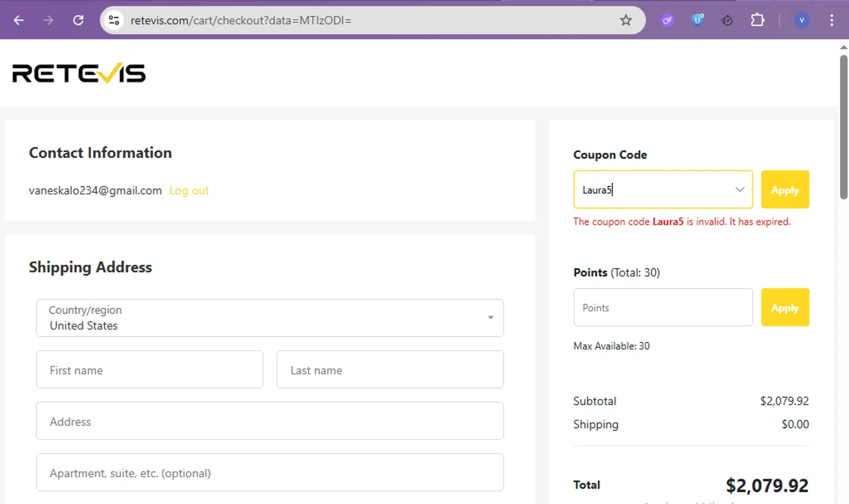This screenshot has width=849, height=504.
Task: Bookmark this page with the star
Action: 625,20
